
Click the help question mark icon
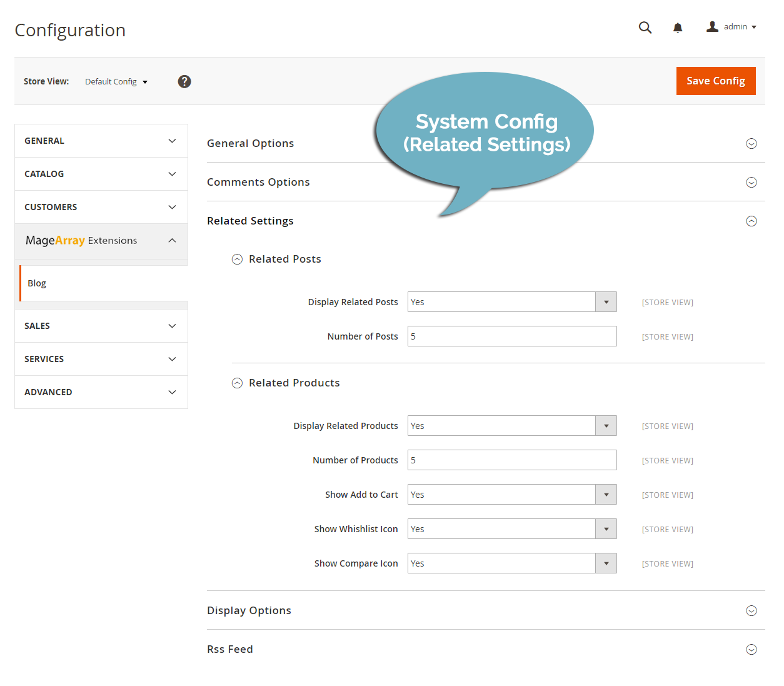[184, 81]
